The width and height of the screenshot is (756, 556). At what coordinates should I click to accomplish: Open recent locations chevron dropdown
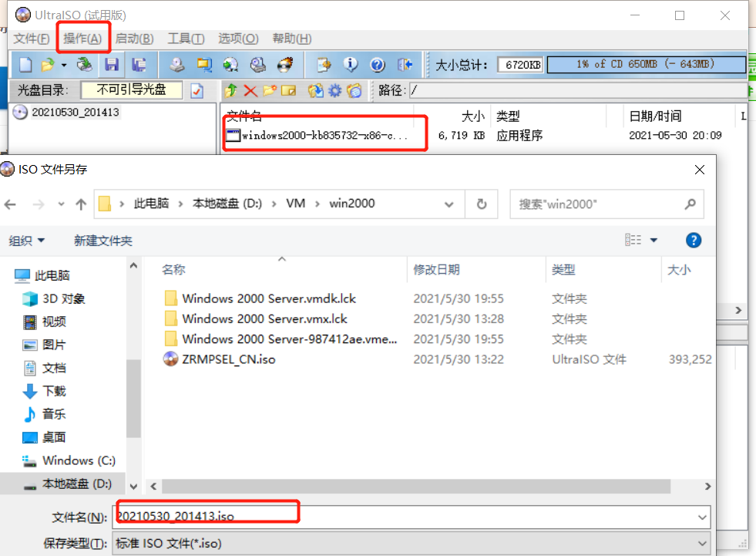61,204
